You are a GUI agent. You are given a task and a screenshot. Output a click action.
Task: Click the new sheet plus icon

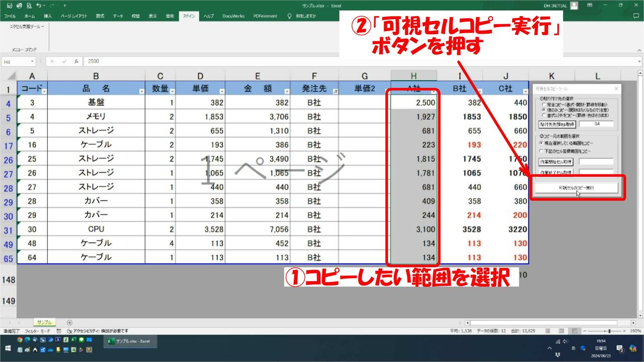tap(69, 322)
